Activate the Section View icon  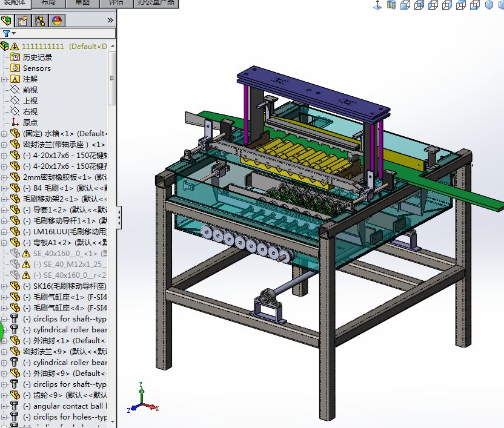[x=391, y=5]
